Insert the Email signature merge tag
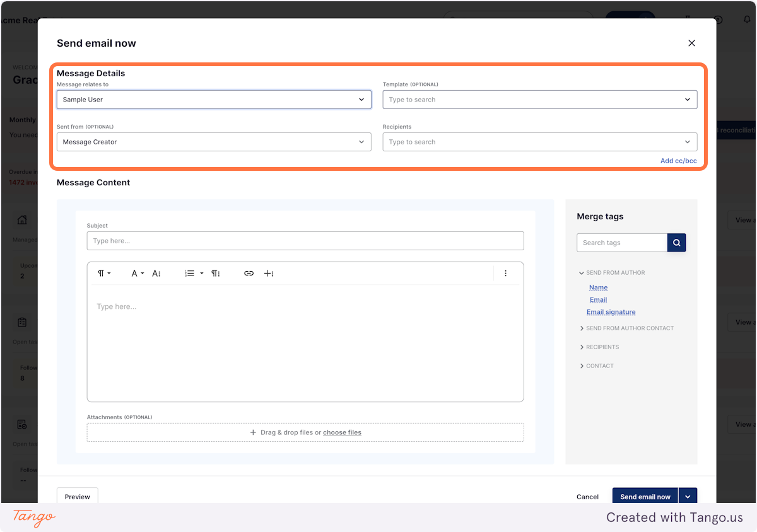Image resolution: width=757 pixels, height=532 pixels. (x=611, y=312)
